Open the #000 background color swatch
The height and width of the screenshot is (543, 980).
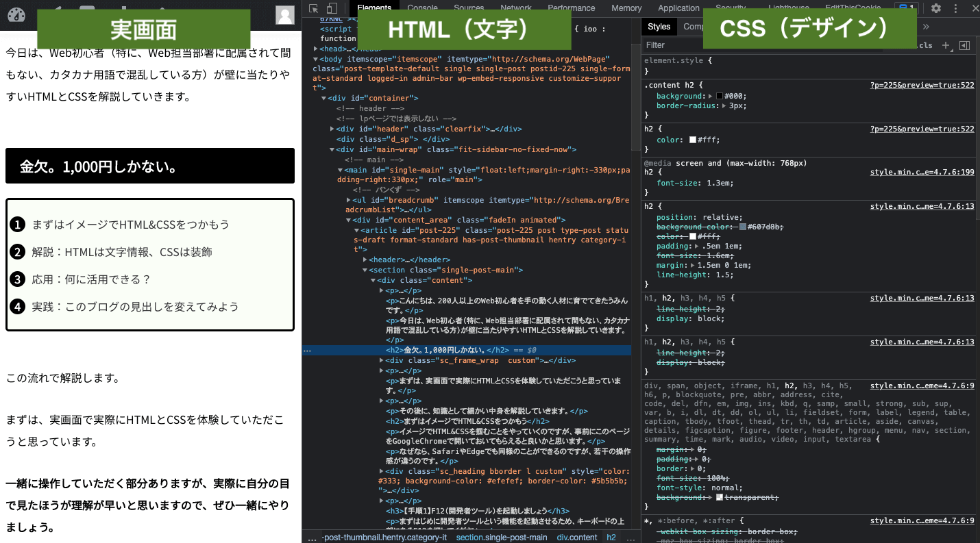720,96
